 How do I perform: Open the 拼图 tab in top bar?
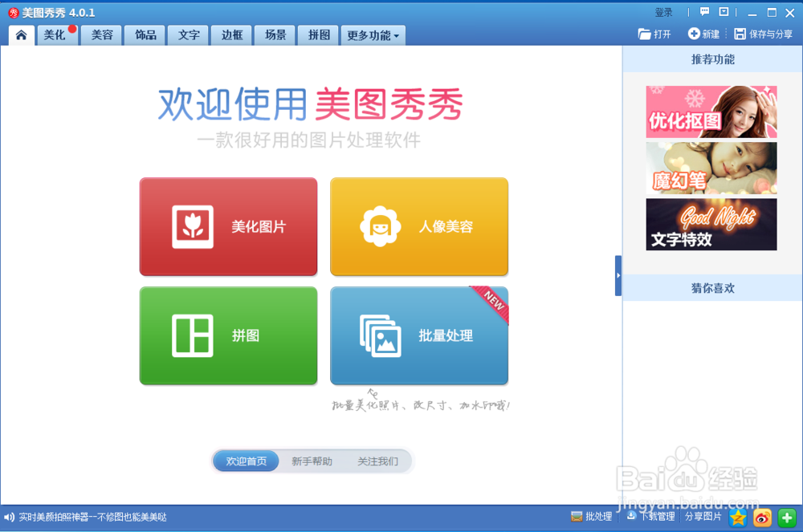[319, 35]
